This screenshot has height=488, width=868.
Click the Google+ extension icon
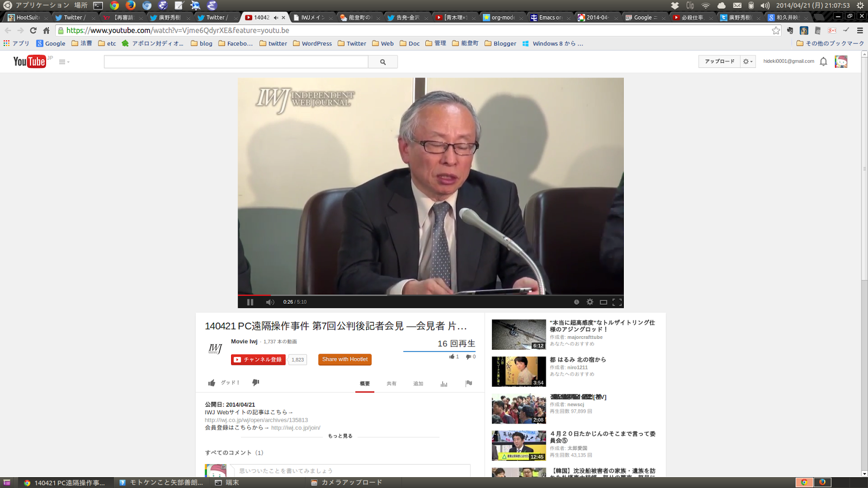click(832, 30)
